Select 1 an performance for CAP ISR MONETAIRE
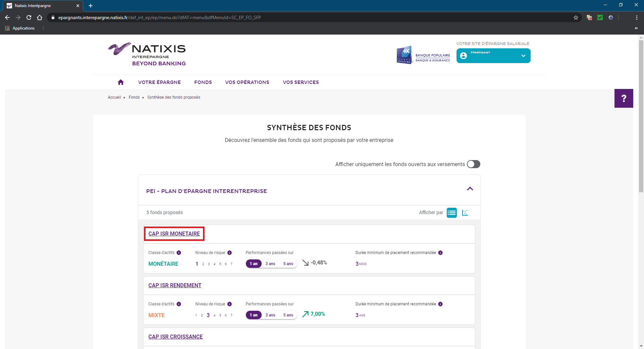The height and width of the screenshot is (349, 644). (x=254, y=264)
